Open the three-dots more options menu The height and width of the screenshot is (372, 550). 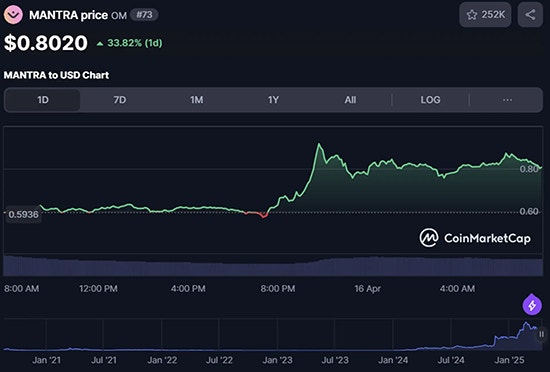point(507,100)
